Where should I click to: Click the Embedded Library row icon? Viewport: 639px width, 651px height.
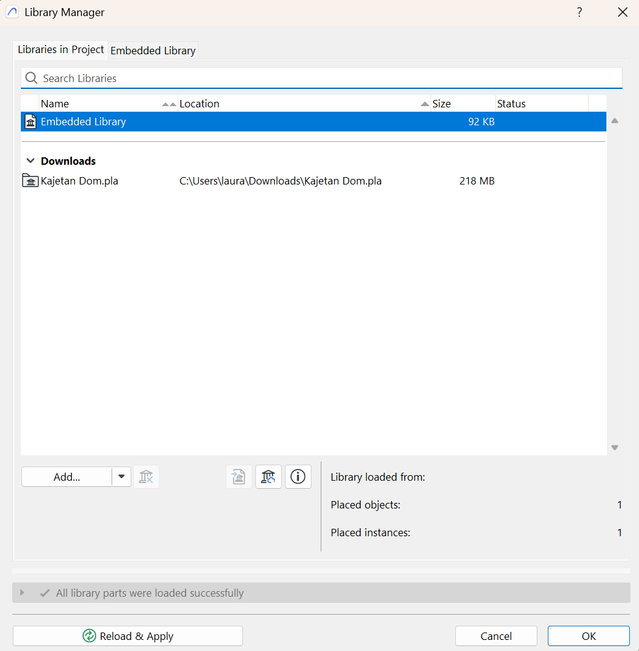pos(30,122)
